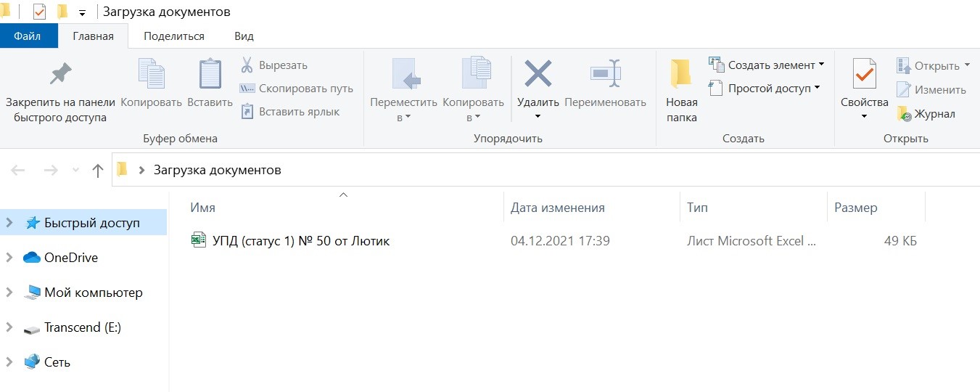
Task: Expand the Быстрый доступ tree node
Action: tap(9, 223)
